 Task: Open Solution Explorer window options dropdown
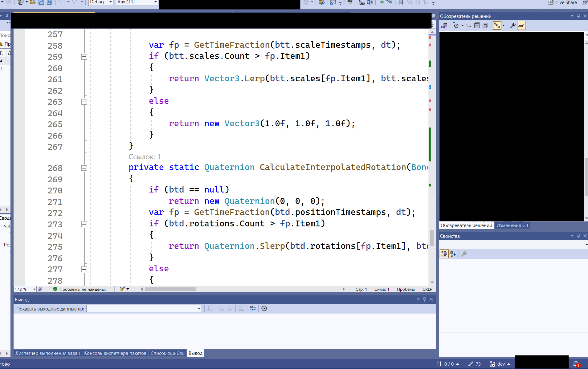572,16
